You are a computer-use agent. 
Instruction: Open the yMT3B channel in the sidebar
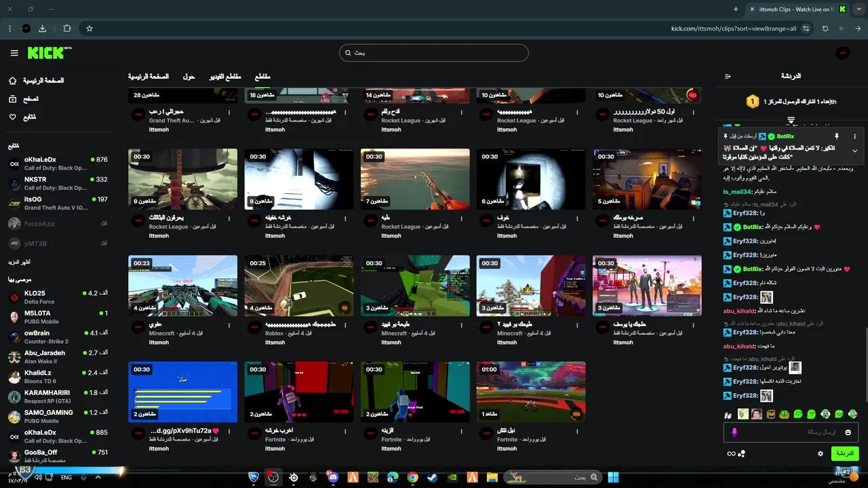58,243
